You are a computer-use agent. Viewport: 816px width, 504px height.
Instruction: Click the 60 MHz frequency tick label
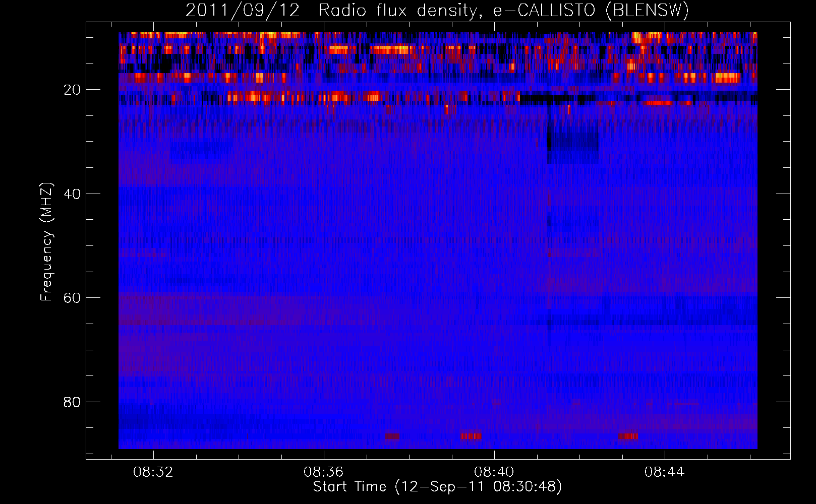click(x=72, y=298)
